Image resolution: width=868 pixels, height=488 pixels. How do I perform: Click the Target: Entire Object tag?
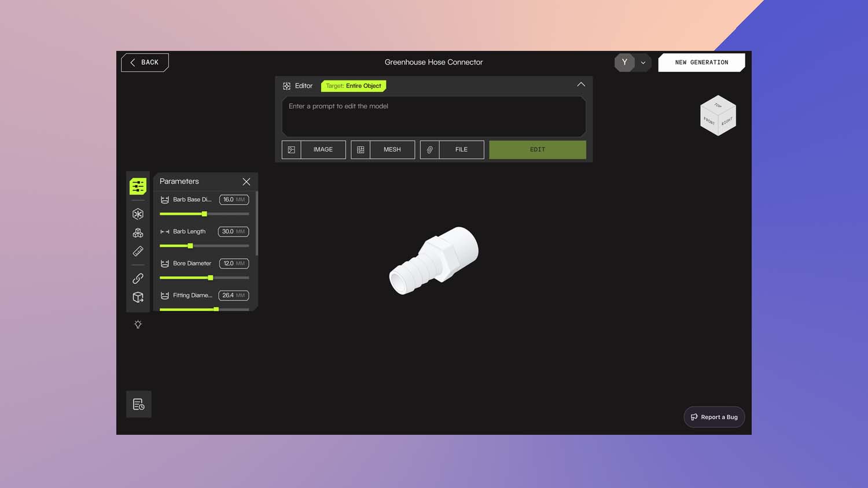pos(354,86)
